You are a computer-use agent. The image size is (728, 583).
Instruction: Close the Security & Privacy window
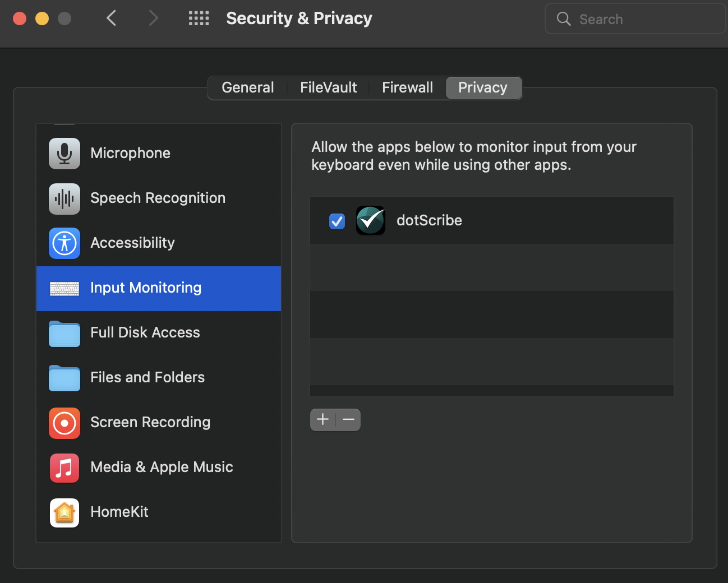20,18
